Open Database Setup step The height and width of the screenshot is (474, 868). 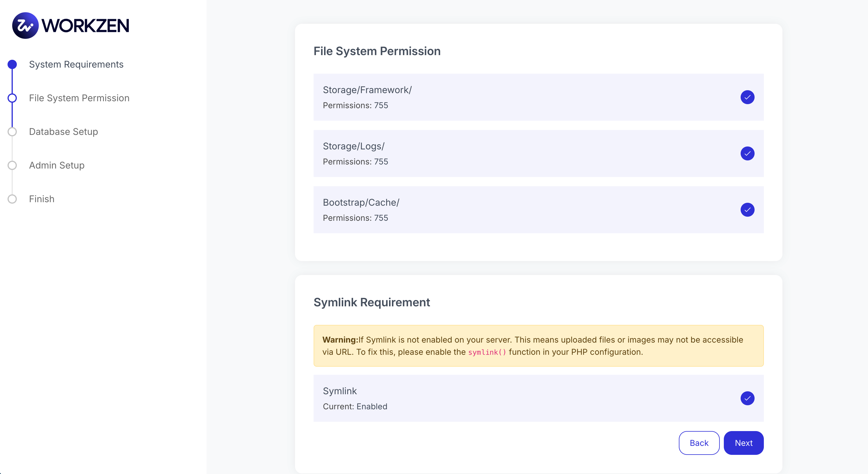pos(63,132)
